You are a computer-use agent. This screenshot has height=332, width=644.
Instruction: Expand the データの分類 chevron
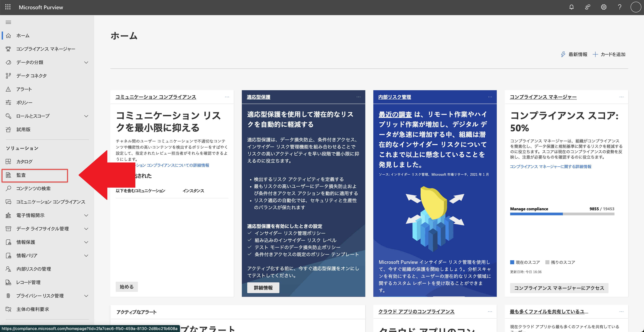[x=86, y=63]
